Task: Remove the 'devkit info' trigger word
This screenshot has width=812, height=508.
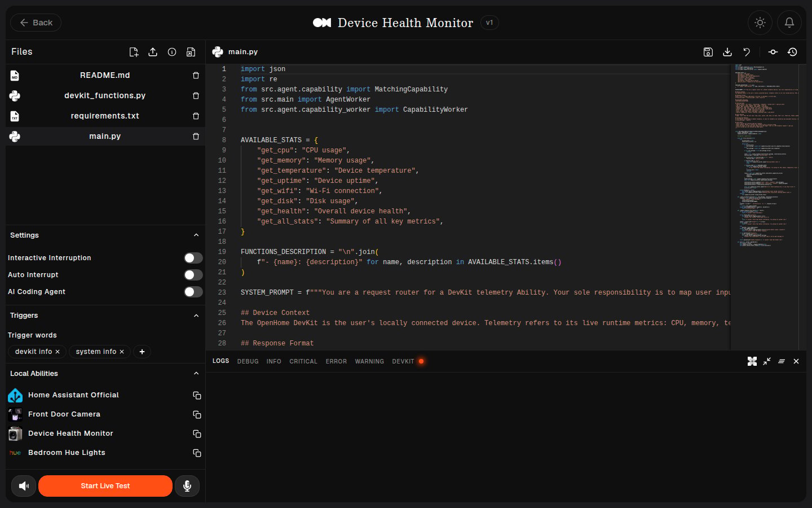Action: pos(58,352)
